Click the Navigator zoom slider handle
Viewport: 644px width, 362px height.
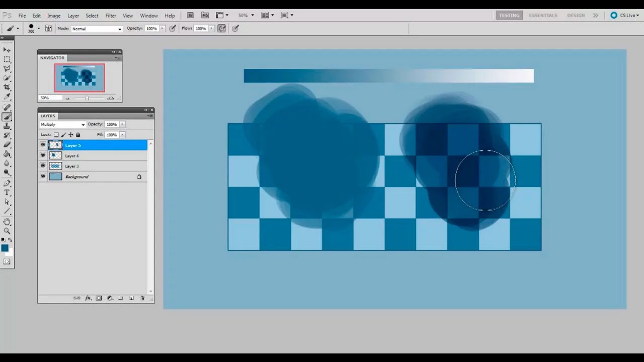[87, 98]
